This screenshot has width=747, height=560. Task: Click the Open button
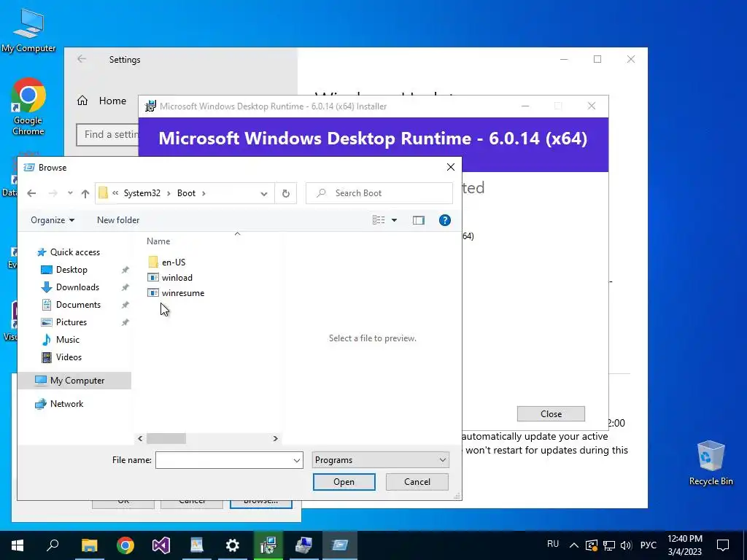click(344, 482)
